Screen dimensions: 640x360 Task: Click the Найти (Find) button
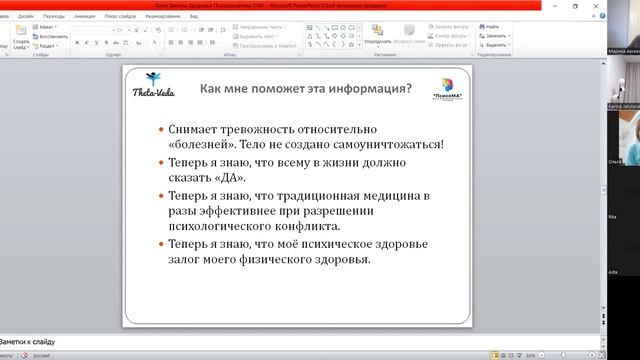click(489, 27)
